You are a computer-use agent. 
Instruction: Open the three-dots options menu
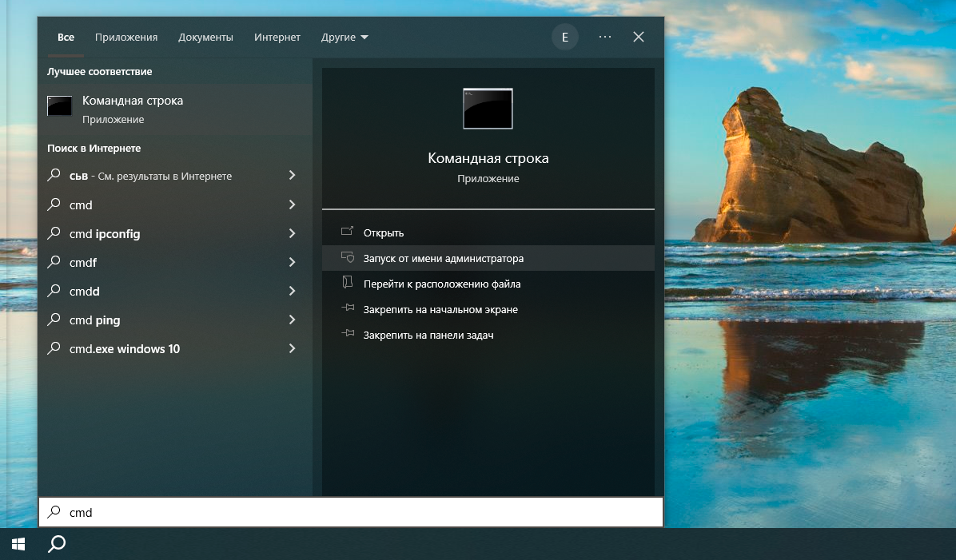coord(605,37)
